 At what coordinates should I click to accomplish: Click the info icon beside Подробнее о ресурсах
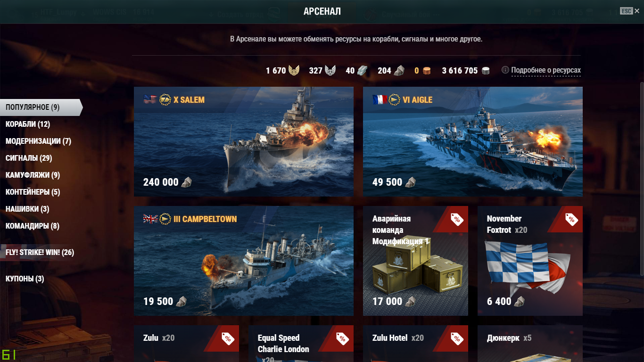(x=505, y=70)
